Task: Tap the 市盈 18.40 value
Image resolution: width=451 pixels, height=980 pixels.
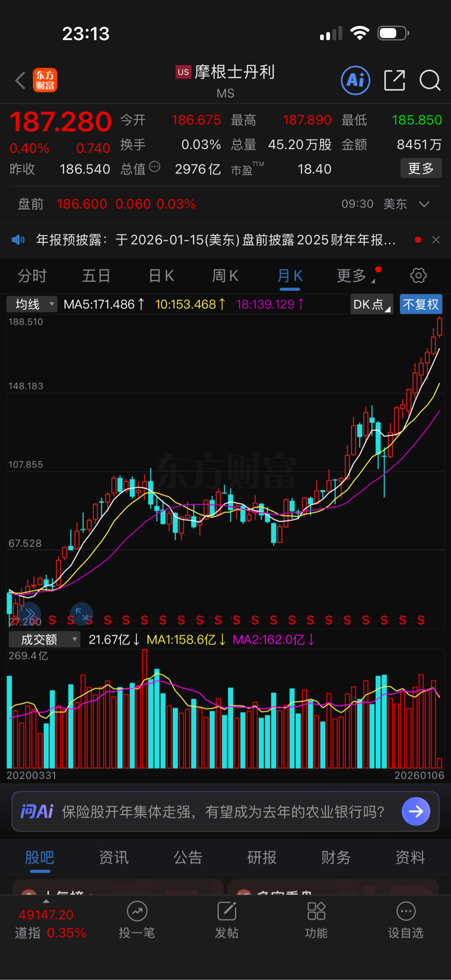Action: pyautogui.click(x=315, y=169)
